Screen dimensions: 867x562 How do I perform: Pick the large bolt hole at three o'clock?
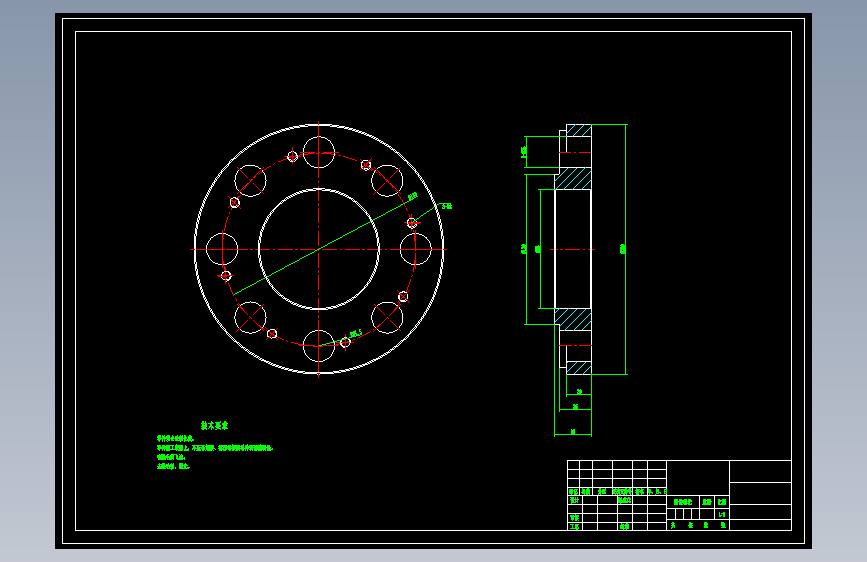tap(415, 249)
